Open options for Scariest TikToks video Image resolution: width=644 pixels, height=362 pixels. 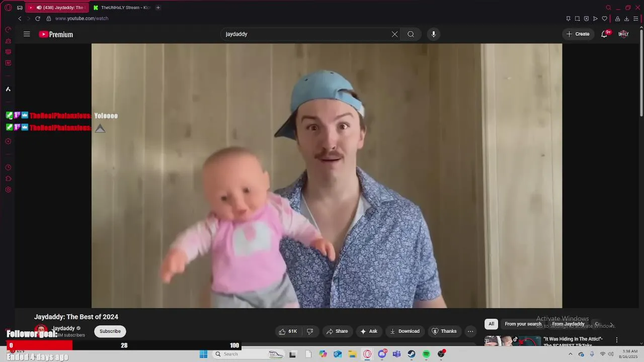pos(617,340)
